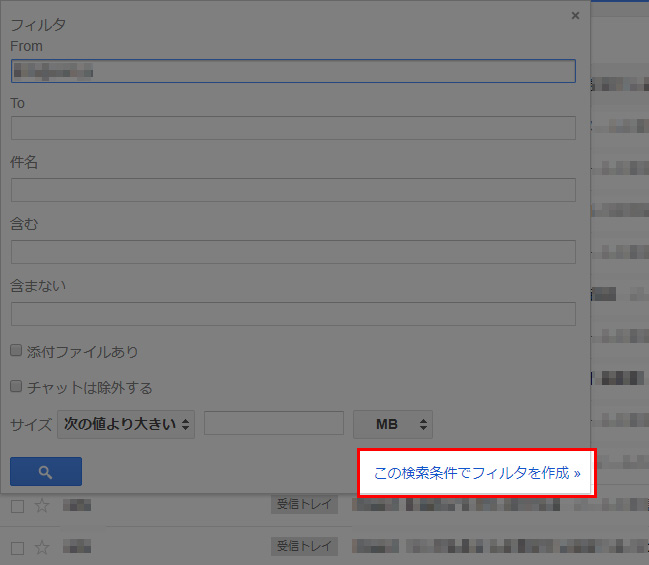Enable the 添付ファイルあり checkbox
649x565 pixels.
(x=16, y=351)
